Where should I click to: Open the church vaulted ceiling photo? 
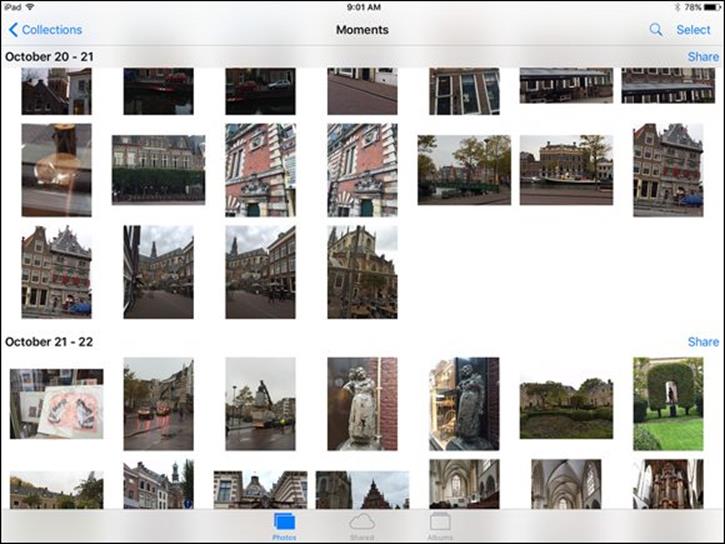click(566, 484)
